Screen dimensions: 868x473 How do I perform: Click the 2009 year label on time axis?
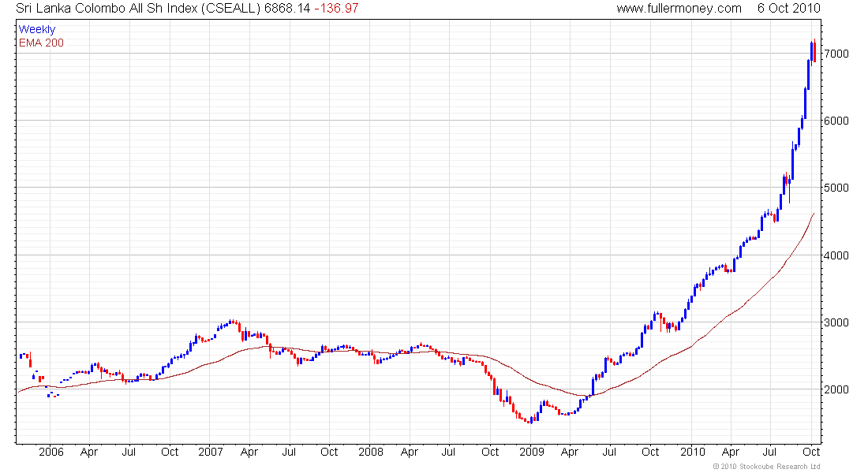pos(531,452)
